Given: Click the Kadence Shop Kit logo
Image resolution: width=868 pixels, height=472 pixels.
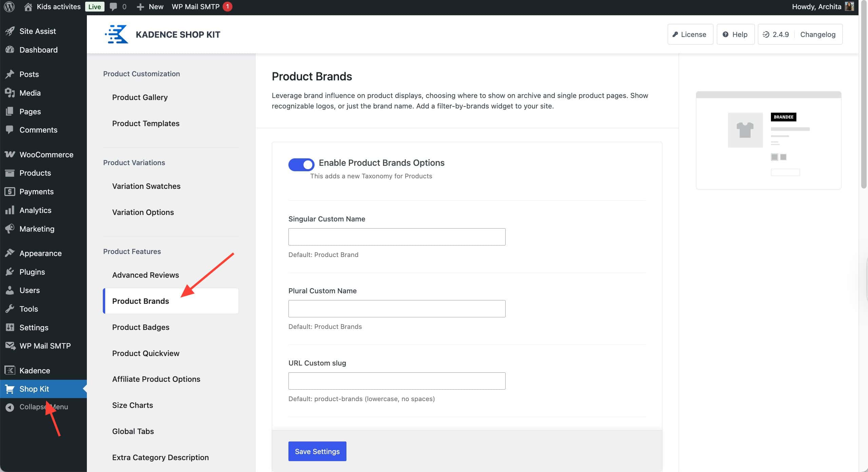Looking at the screenshot, I should coord(116,34).
